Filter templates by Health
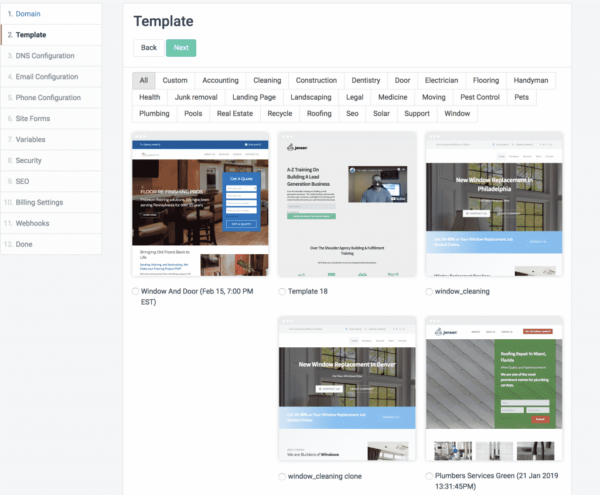This screenshot has height=495, width=600. [150, 97]
